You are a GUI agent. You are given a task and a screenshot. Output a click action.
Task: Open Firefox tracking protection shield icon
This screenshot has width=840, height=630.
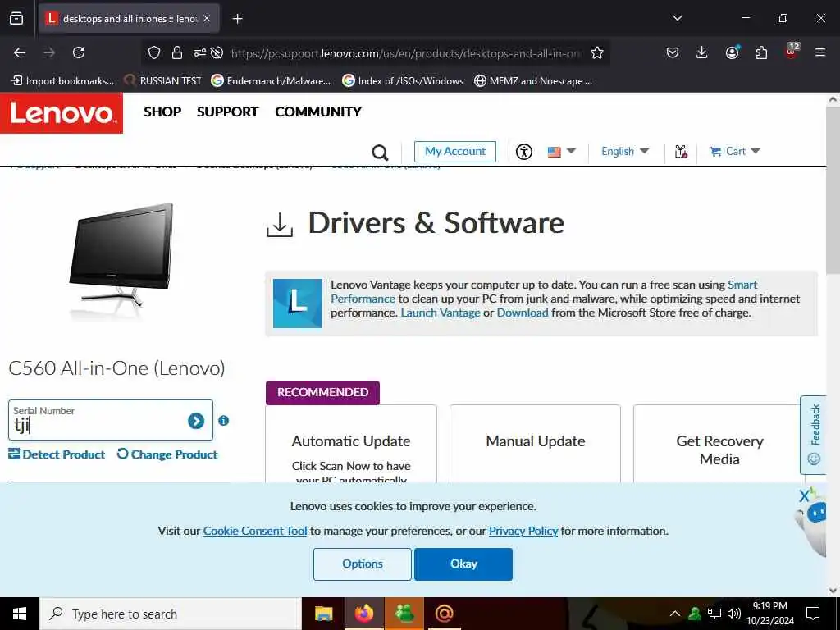click(154, 52)
